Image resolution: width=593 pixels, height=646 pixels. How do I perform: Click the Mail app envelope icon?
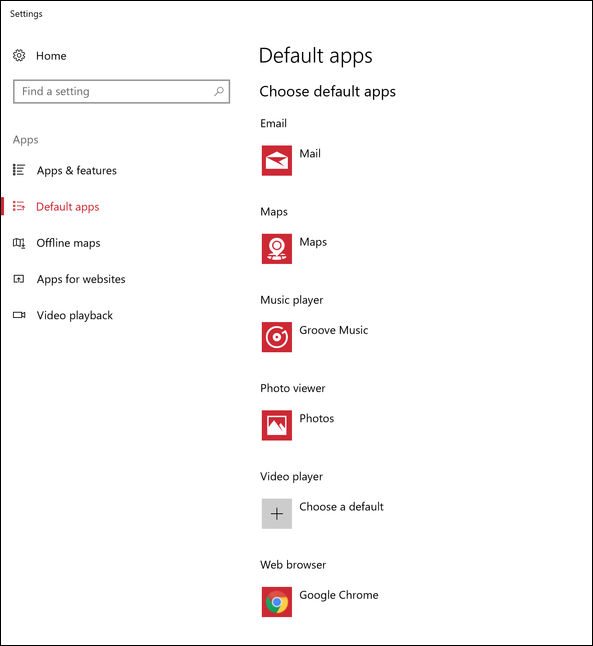pyautogui.click(x=277, y=160)
